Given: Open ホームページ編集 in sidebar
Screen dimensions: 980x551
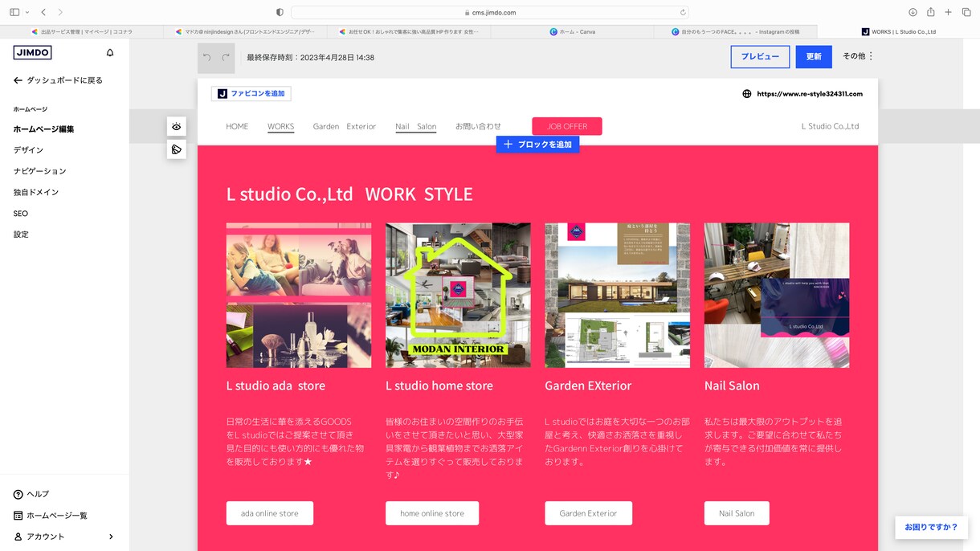Looking at the screenshot, I should click(x=43, y=129).
